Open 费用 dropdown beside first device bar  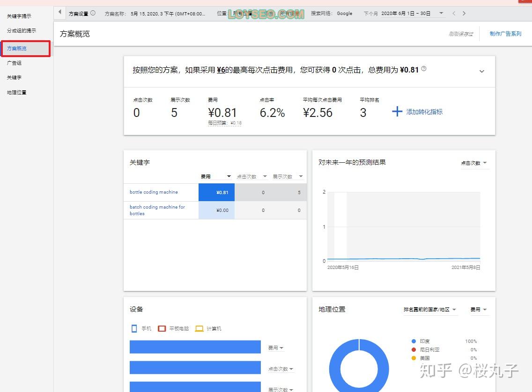click(276, 348)
